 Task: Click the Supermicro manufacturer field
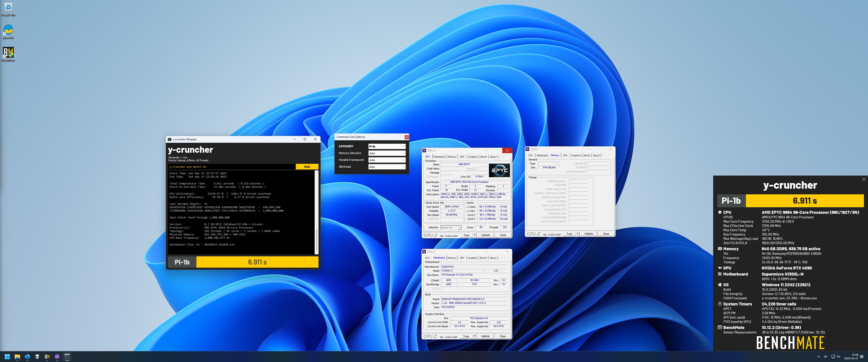tap(474, 267)
